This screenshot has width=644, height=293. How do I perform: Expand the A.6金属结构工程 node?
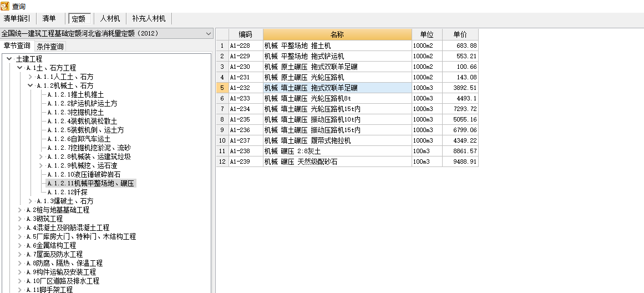pos(19,245)
